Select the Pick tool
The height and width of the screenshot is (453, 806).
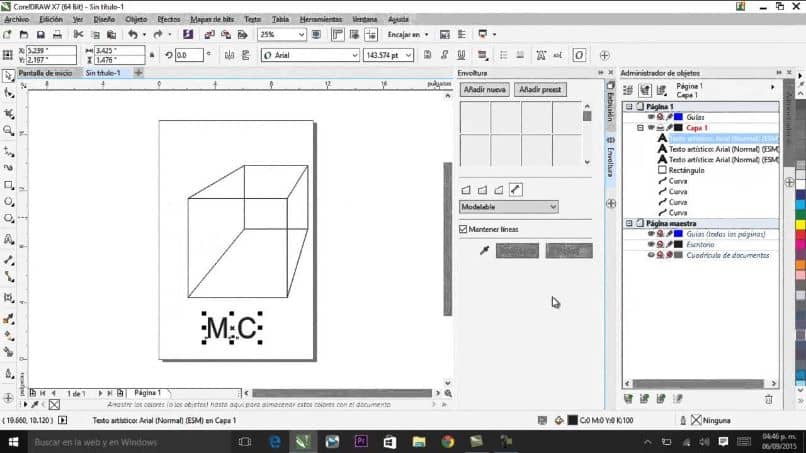[x=8, y=76]
